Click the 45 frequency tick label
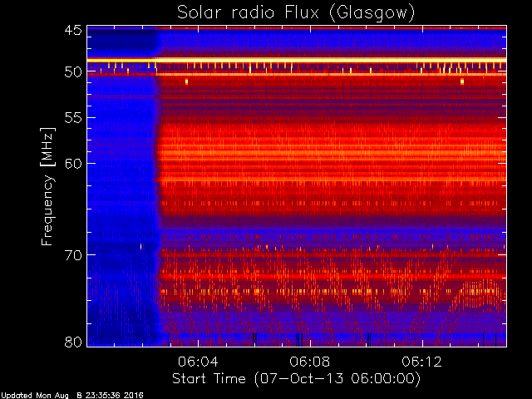532x399 pixels. pyautogui.click(x=73, y=30)
